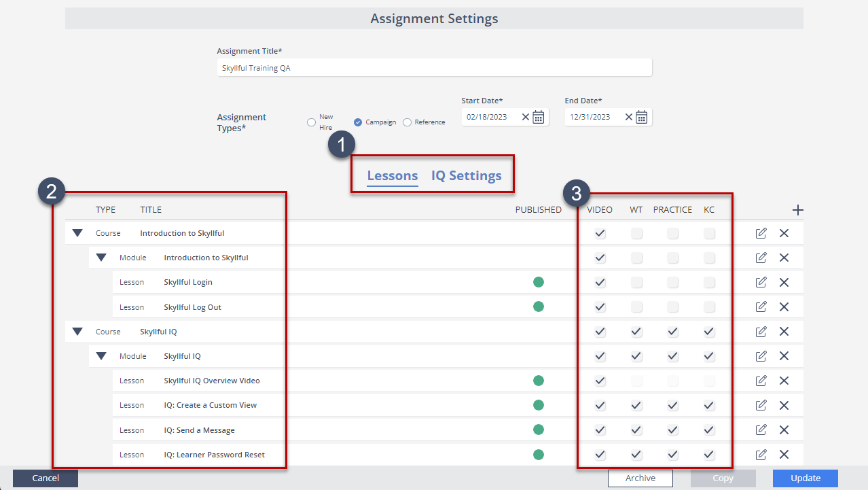
Task: Open the End Date calendar picker
Action: pyautogui.click(x=642, y=117)
